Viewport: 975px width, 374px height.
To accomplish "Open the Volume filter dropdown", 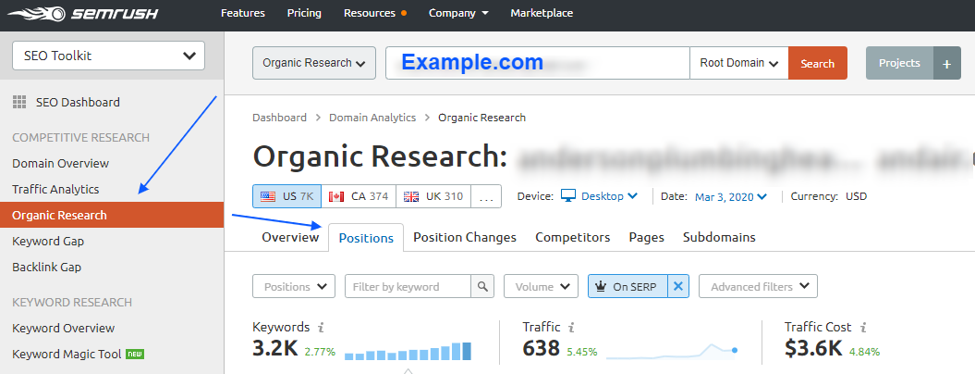I will pyautogui.click(x=541, y=286).
